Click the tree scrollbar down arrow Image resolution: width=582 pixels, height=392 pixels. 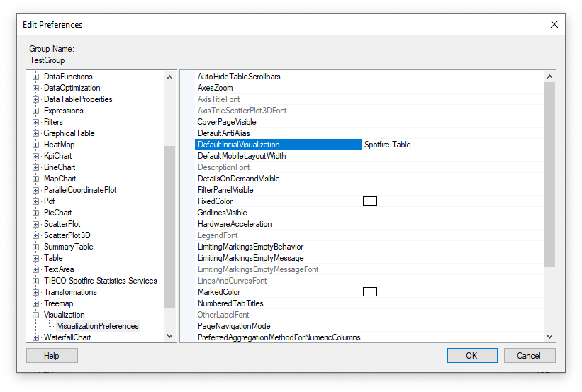[169, 336]
